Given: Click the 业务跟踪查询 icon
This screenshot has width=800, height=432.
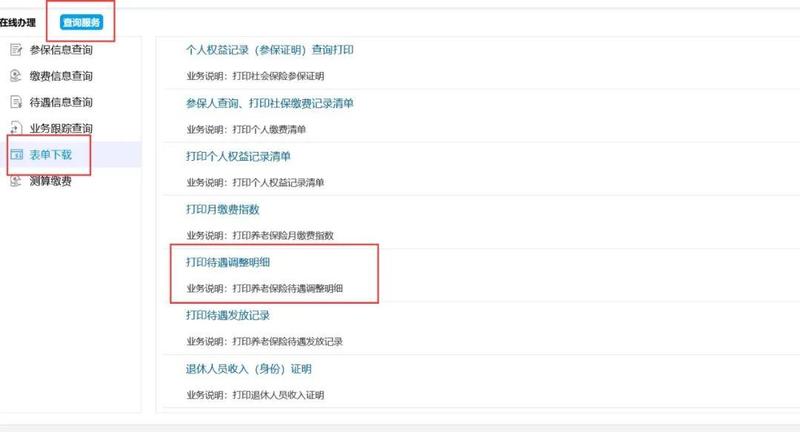Looking at the screenshot, I should (x=16, y=128).
